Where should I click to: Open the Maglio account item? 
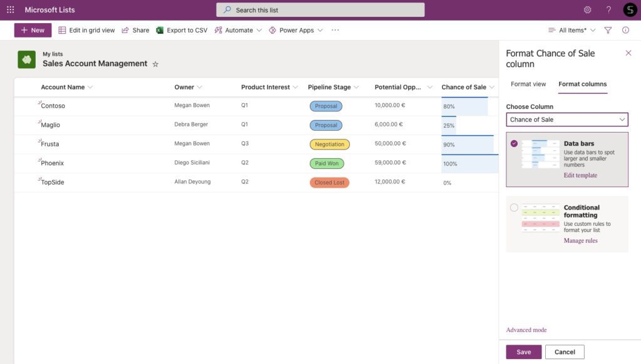pyautogui.click(x=50, y=125)
